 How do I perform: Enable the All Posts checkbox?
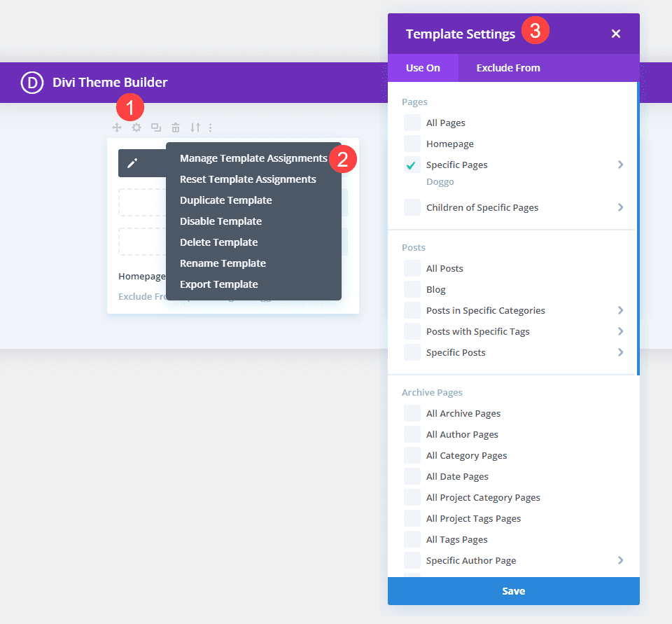[412, 268]
